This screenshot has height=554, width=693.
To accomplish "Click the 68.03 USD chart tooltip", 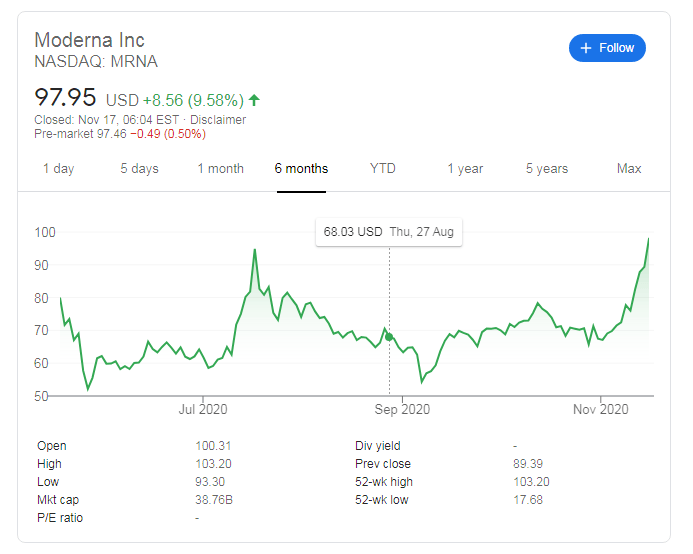I will coord(389,232).
